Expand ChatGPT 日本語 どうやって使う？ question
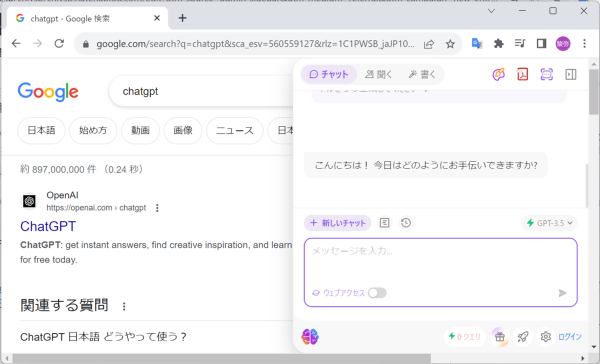The width and height of the screenshot is (600, 364). (103, 337)
